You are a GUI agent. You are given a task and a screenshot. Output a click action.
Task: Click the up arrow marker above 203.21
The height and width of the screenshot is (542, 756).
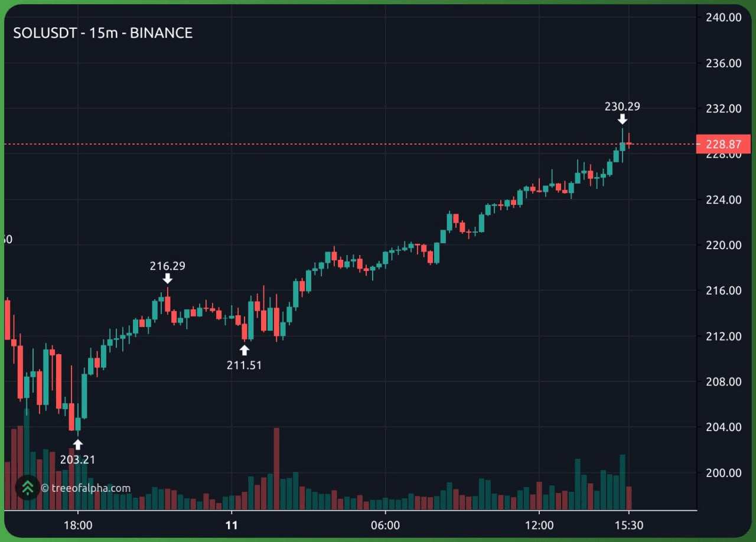pyautogui.click(x=77, y=445)
